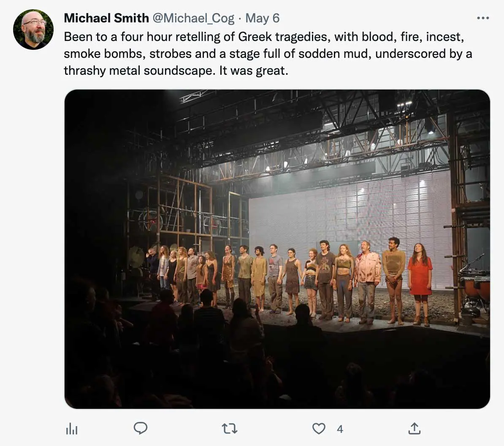The width and height of the screenshot is (504, 446).
Task: Open the attached theatre stage photo
Action: click(x=277, y=249)
